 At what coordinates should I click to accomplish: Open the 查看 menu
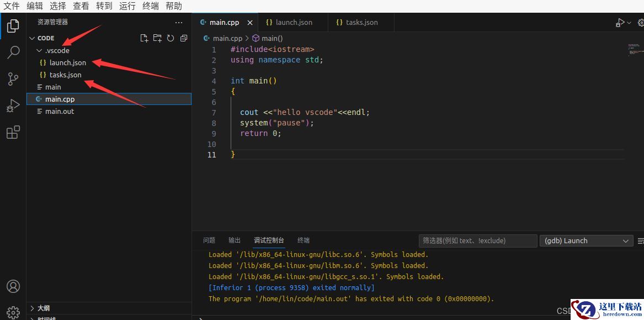tap(81, 6)
